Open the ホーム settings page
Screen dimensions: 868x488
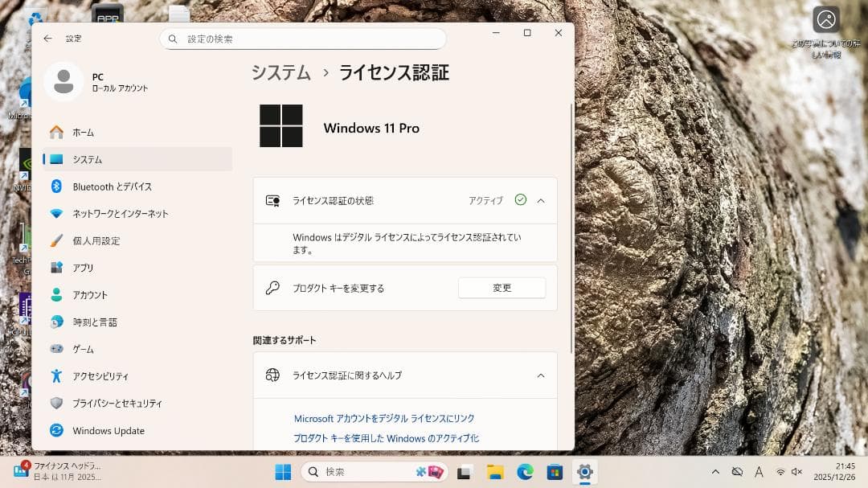point(83,133)
